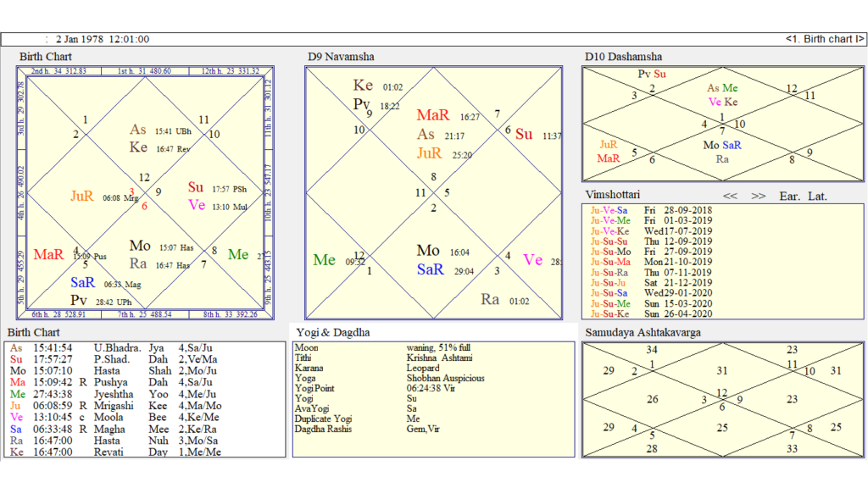Click the Mo row at 15:07:10
This screenshot has height=488, width=868.
114,371
